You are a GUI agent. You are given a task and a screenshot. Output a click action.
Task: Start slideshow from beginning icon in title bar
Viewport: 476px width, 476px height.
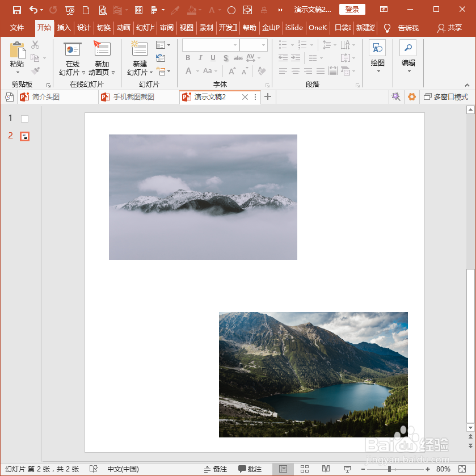click(x=70, y=10)
